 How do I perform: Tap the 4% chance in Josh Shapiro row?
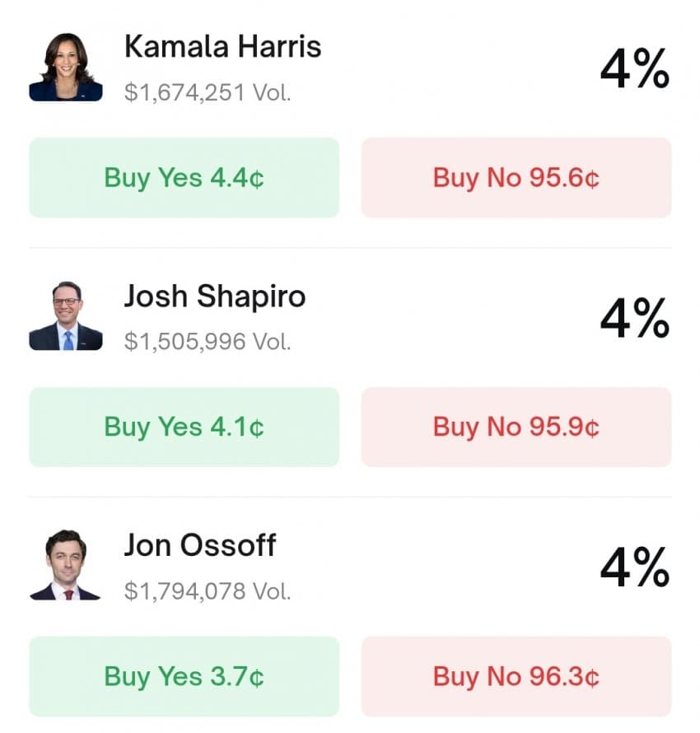coord(634,318)
